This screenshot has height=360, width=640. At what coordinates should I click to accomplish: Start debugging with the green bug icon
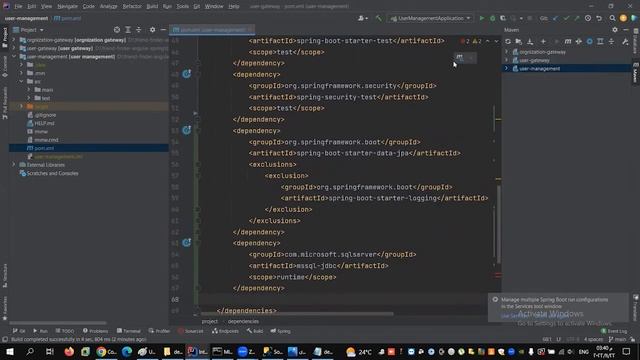tap(492, 18)
